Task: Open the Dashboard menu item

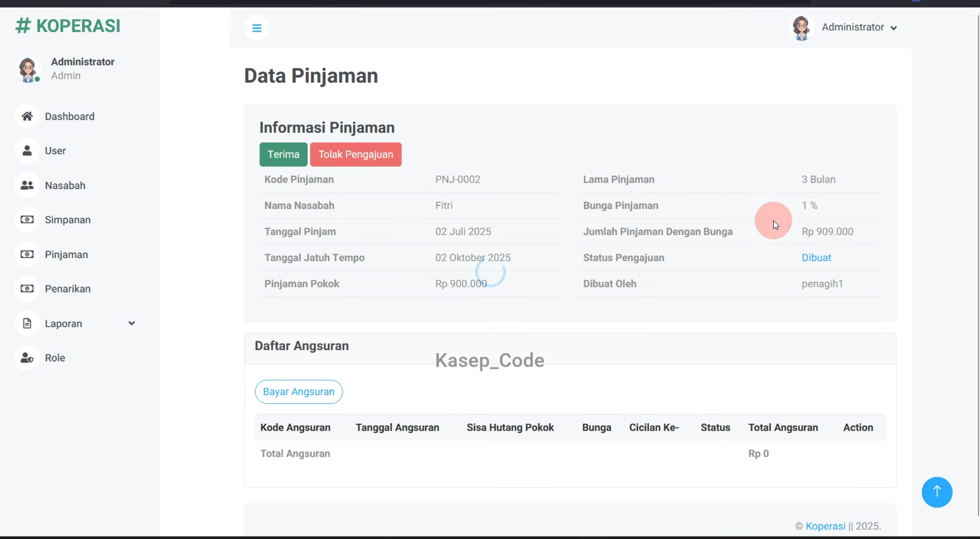Action: (70, 116)
